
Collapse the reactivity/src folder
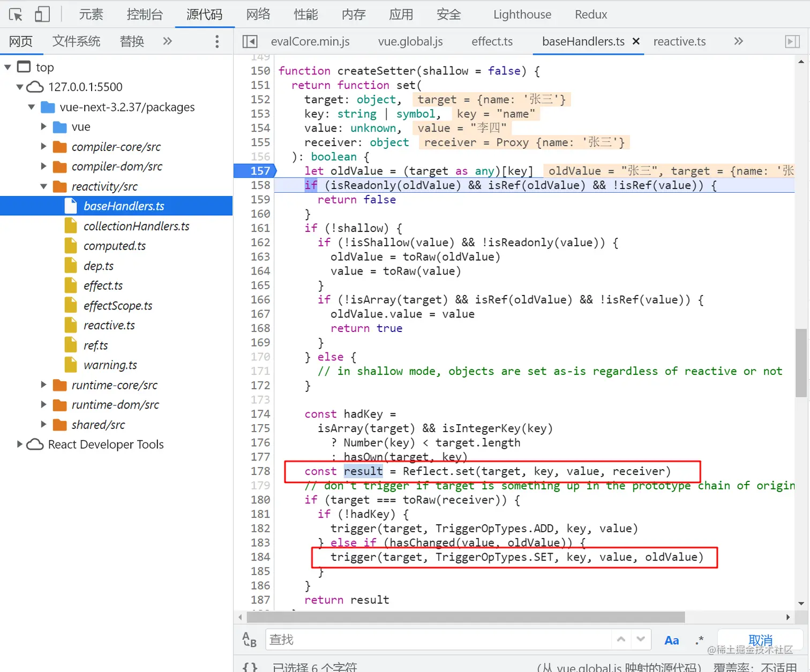pyautogui.click(x=44, y=186)
